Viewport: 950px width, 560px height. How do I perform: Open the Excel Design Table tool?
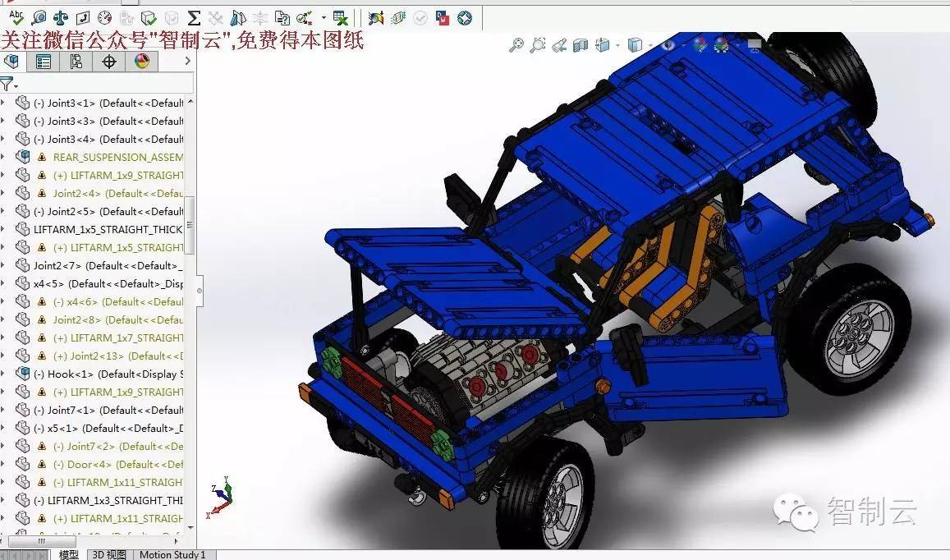341,17
